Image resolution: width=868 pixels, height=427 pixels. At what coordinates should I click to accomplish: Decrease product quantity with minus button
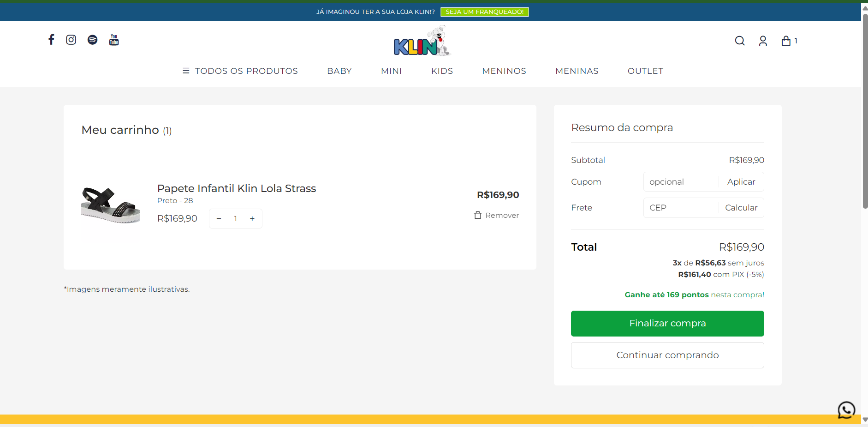(219, 218)
